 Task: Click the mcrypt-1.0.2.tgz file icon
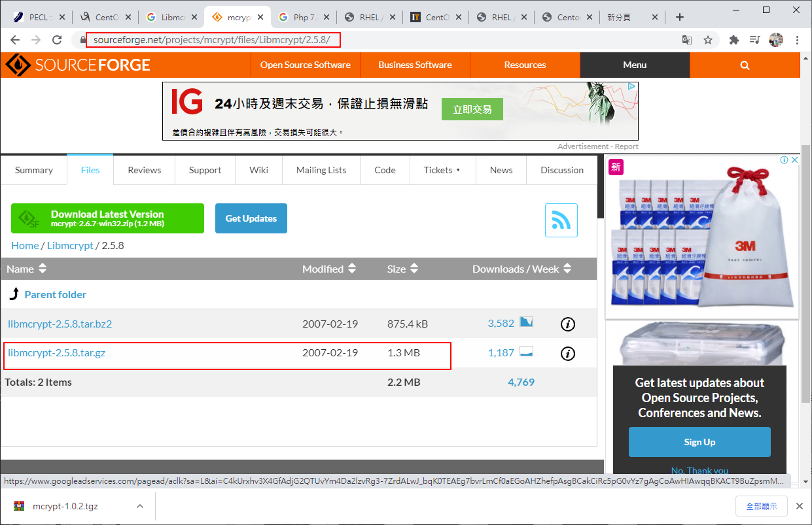19,506
